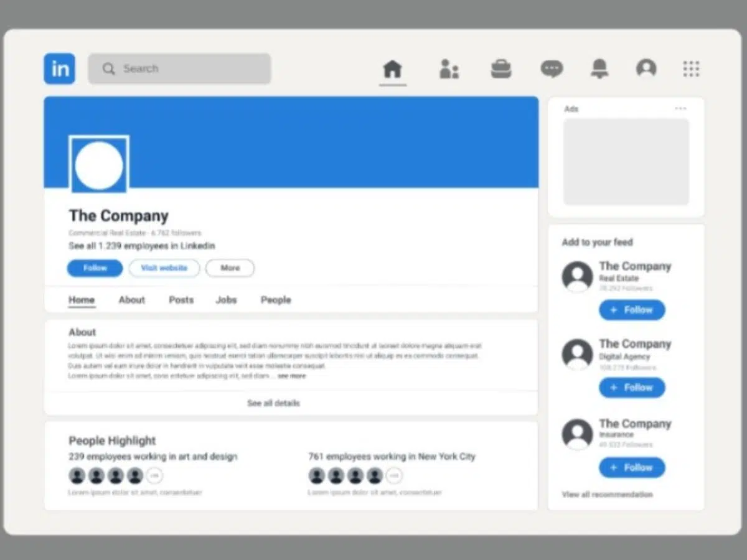This screenshot has height=560, width=747.
Task: Open the More options dropdown
Action: [x=230, y=268]
